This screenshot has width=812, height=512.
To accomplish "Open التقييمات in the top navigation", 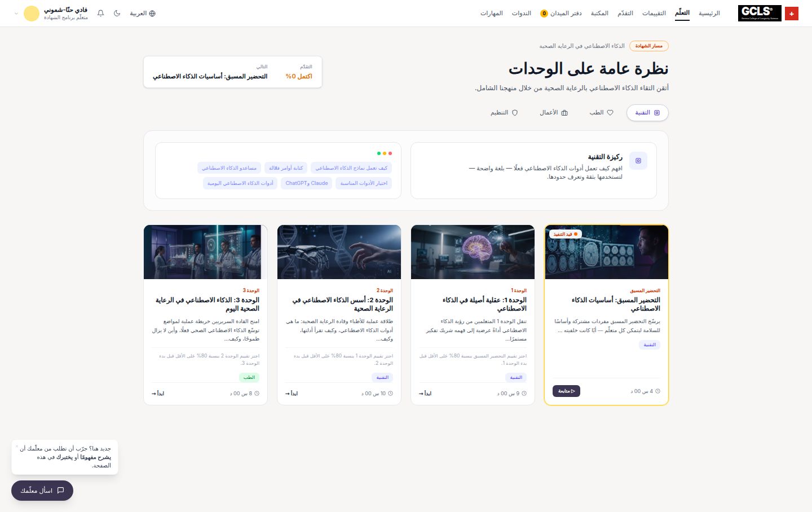I will tap(654, 13).
